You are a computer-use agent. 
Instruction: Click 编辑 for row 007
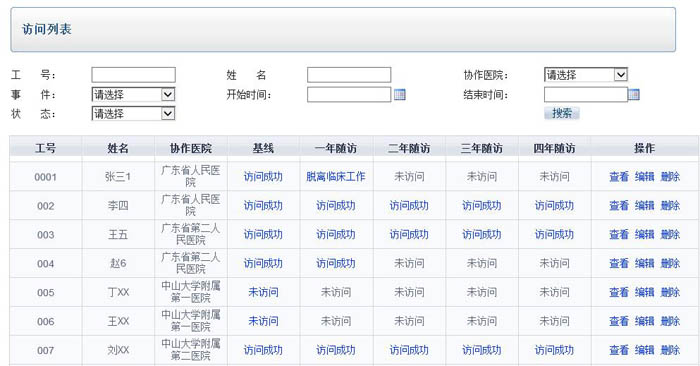click(644, 350)
